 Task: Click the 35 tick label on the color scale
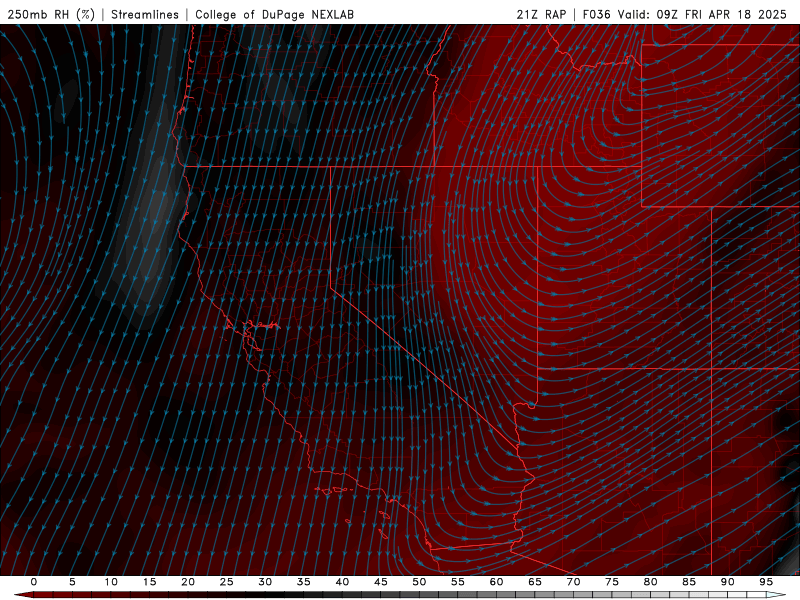[x=304, y=582]
